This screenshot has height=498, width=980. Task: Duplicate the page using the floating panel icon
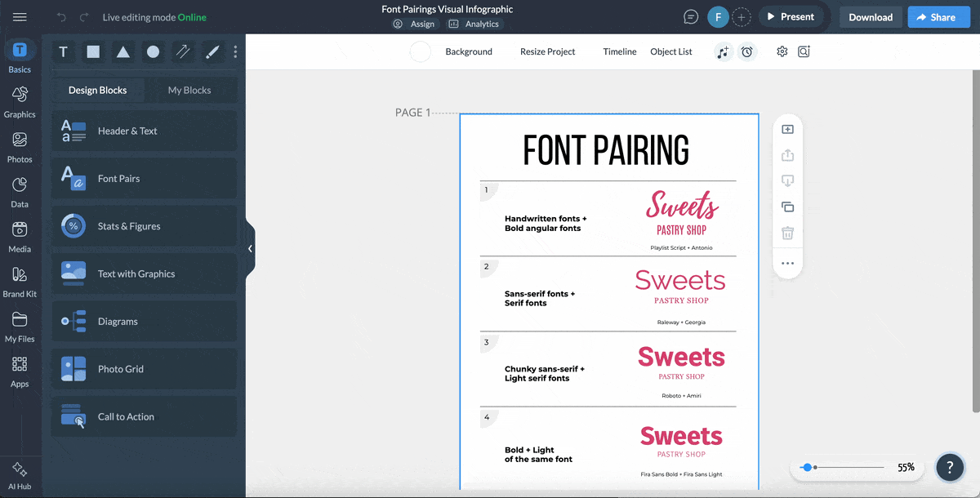(x=787, y=207)
